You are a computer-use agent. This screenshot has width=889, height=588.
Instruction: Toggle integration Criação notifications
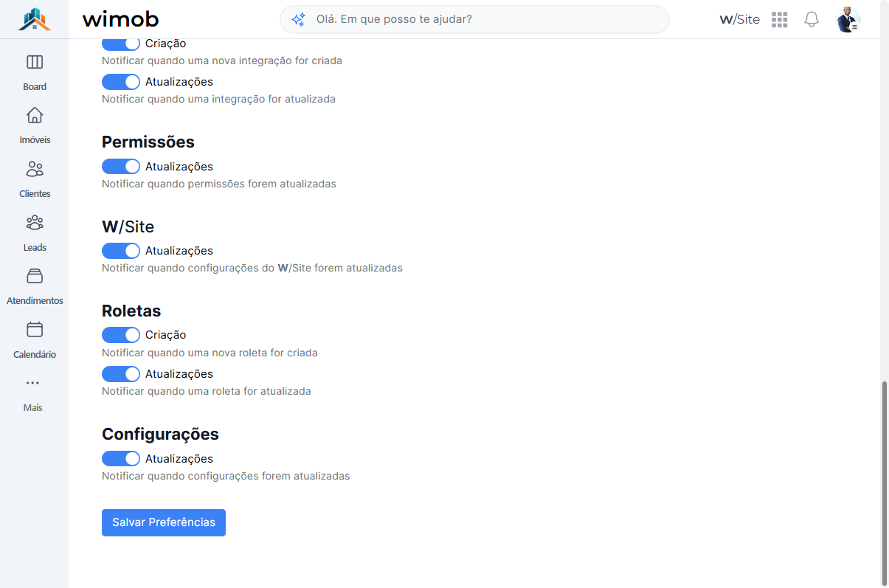[x=121, y=44]
